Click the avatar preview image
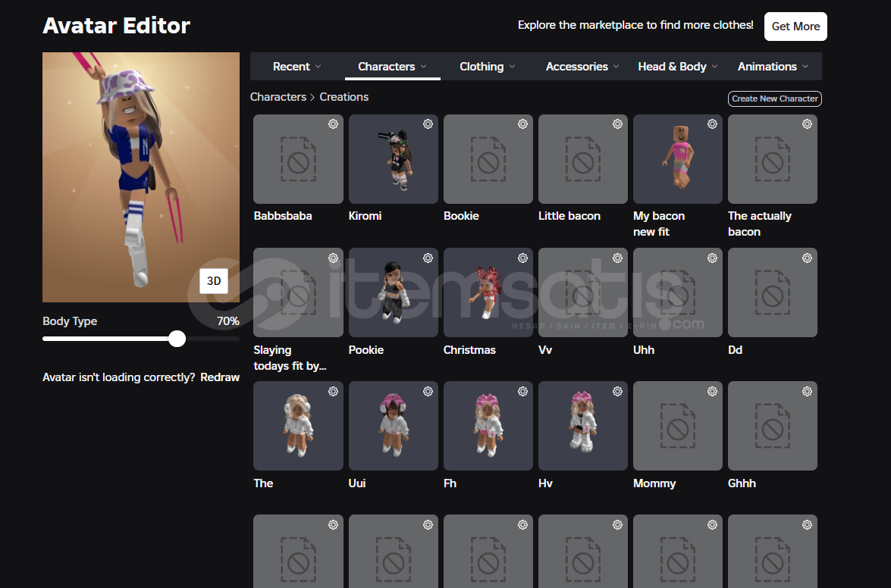891x588 pixels. [141, 177]
